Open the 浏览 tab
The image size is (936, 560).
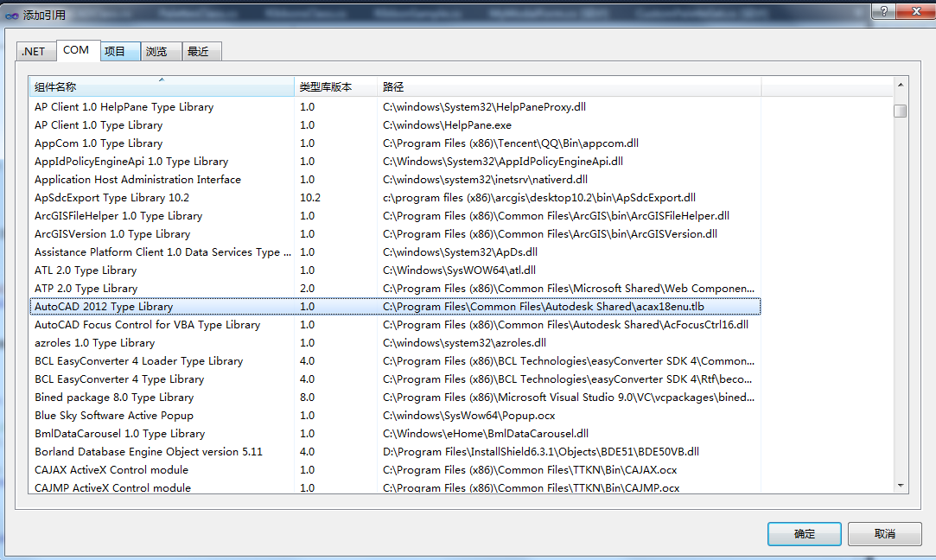pyautogui.click(x=161, y=52)
